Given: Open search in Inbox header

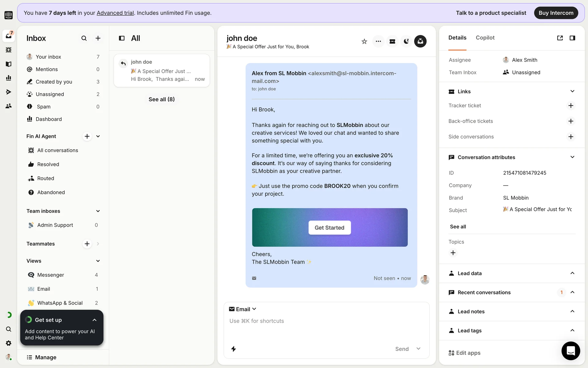Looking at the screenshot, I should [84, 38].
